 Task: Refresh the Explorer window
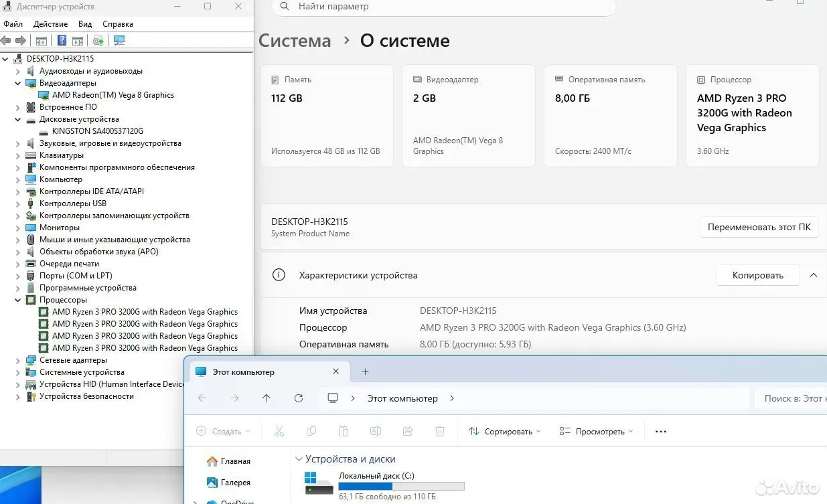pyautogui.click(x=299, y=398)
